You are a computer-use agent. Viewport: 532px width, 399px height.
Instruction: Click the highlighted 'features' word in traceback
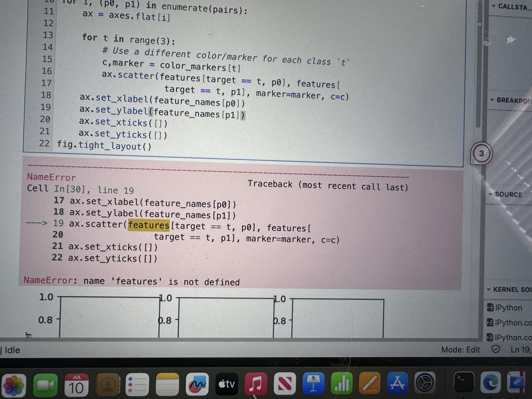[x=149, y=225]
